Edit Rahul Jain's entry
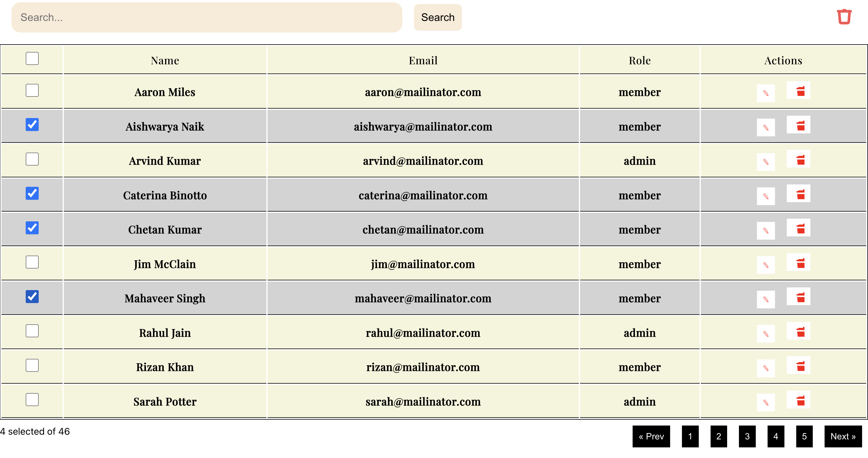 pos(766,333)
